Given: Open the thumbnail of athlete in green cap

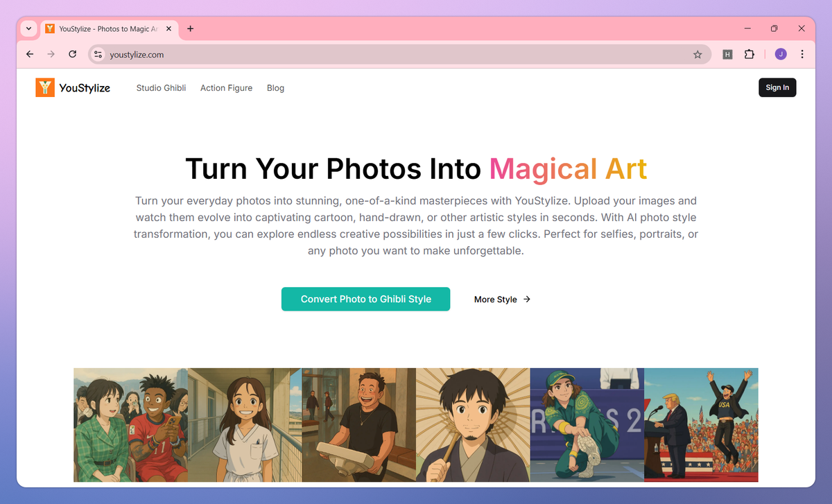Looking at the screenshot, I should click(587, 425).
